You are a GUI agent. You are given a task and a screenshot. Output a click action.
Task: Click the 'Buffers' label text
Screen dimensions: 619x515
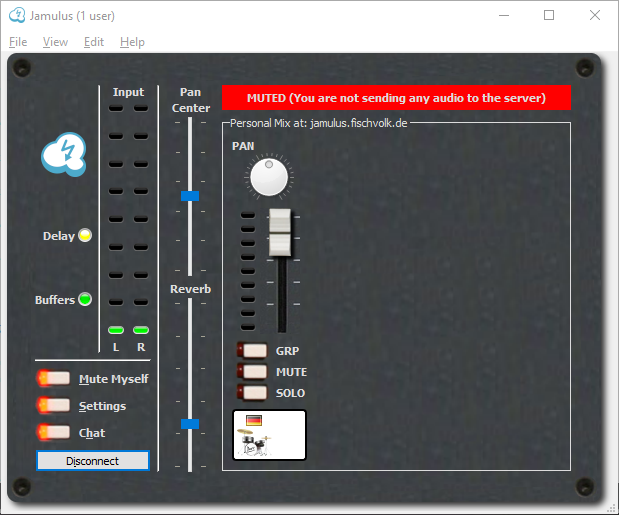coord(55,300)
